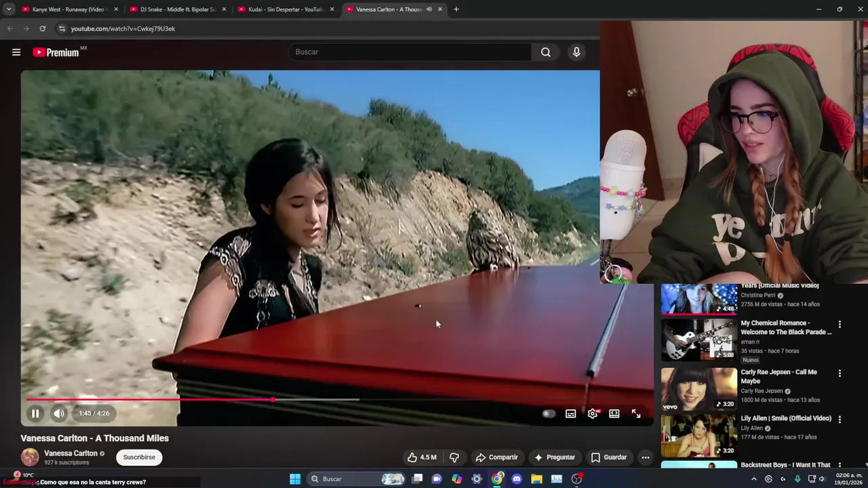The width and height of the screenshot is (868, 488).
Task: Mute tab via speaker icon on Vanessa tab
Action: [429, 9]
